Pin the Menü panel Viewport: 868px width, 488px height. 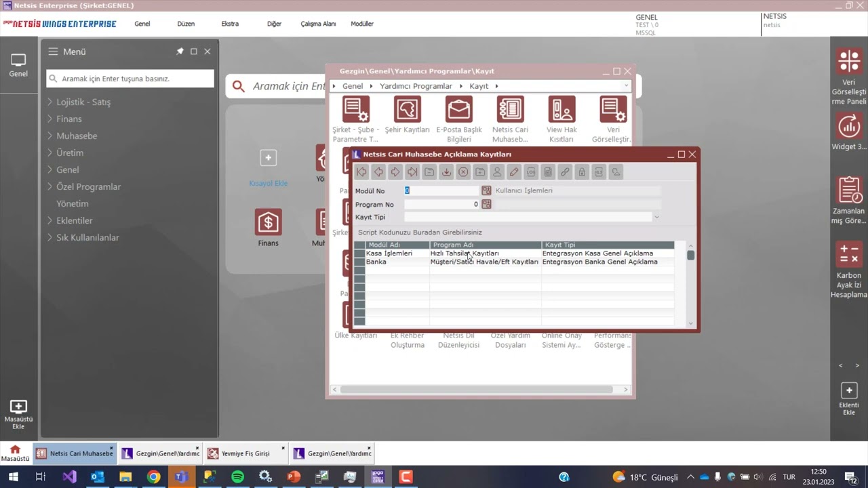tap(180, 52)
